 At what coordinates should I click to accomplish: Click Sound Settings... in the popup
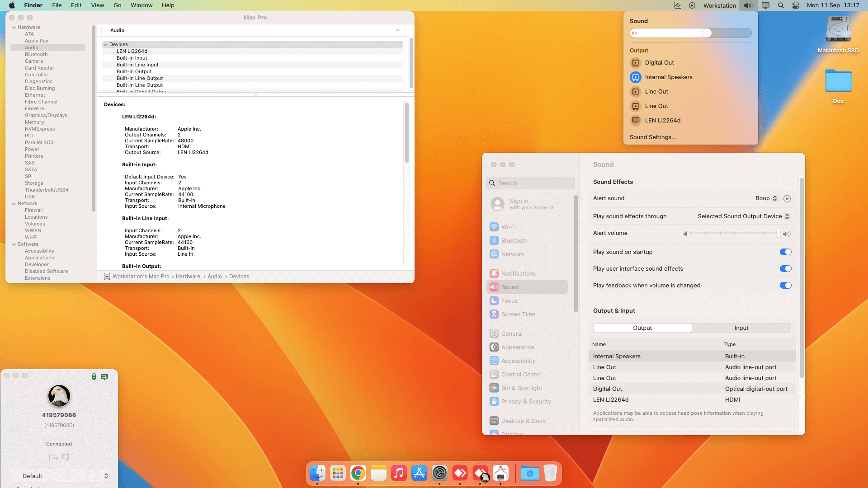[653, 137]
